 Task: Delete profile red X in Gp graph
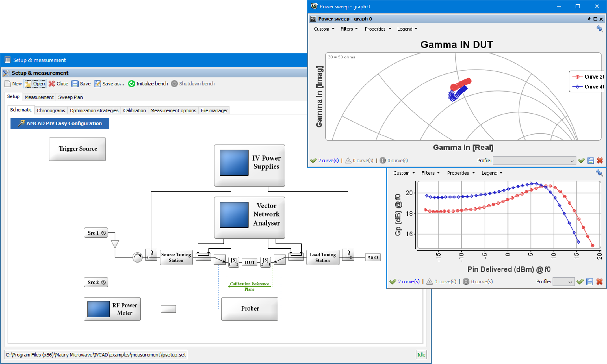tap(599, 282)
